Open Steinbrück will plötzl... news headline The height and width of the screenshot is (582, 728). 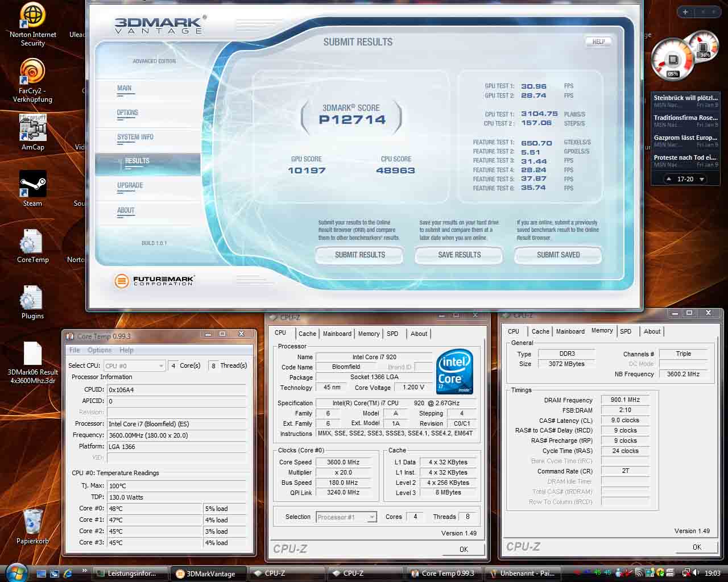686,101
